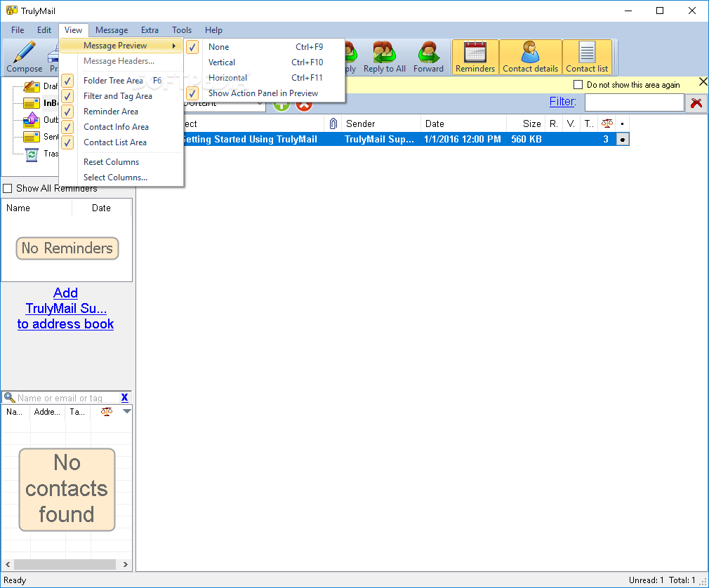This screenshot has height=588, width=709.
Task: Sort messages by Date column
Action: pos(463,123)
